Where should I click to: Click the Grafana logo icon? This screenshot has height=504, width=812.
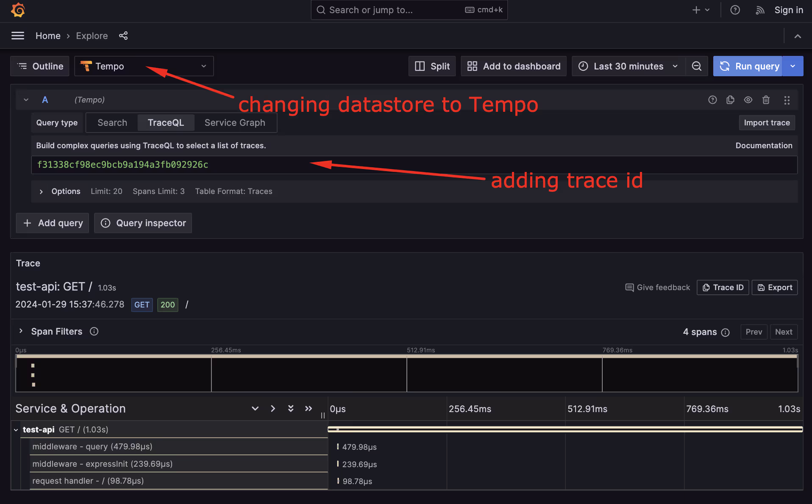[18, 10]
